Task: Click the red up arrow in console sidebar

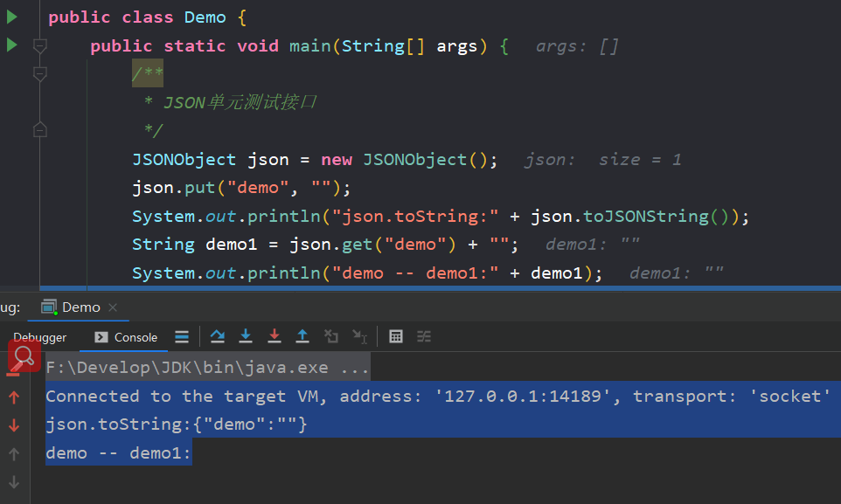Action: click(14, 397)
